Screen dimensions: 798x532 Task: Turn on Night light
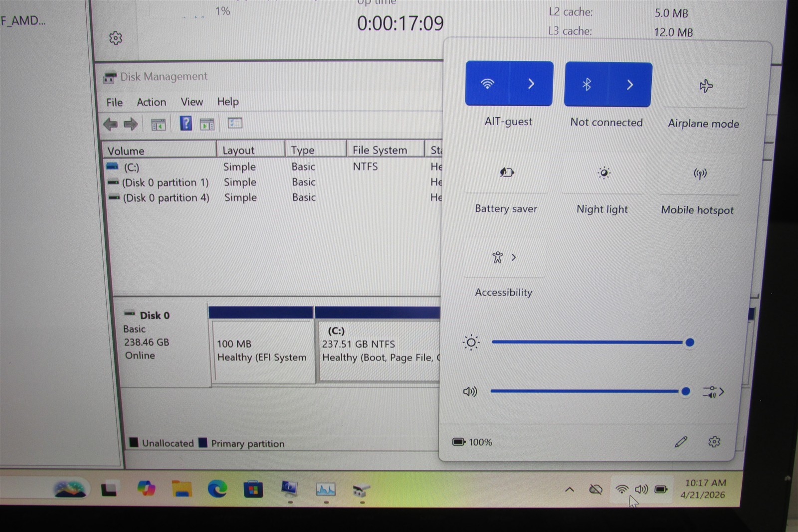tap(603, 173)
